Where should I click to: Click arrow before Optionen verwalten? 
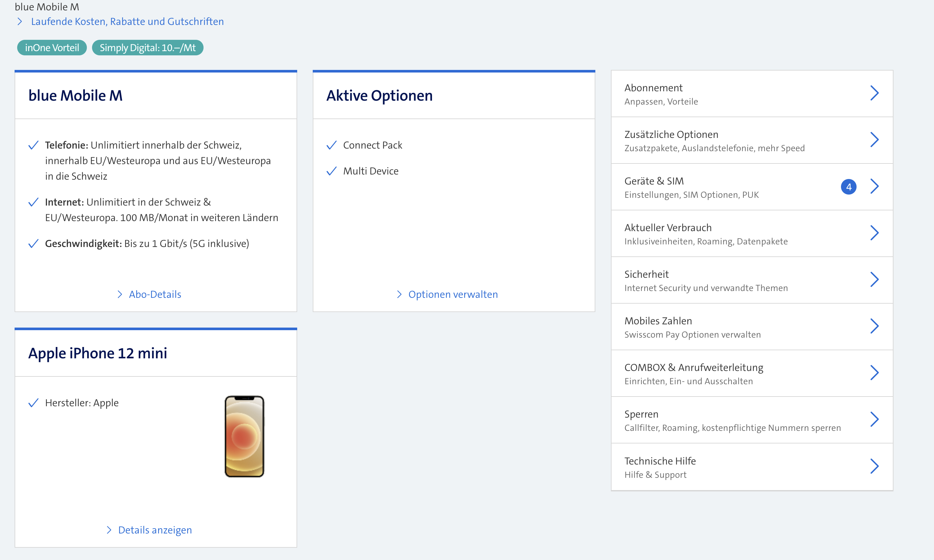(x=399, y=294)
